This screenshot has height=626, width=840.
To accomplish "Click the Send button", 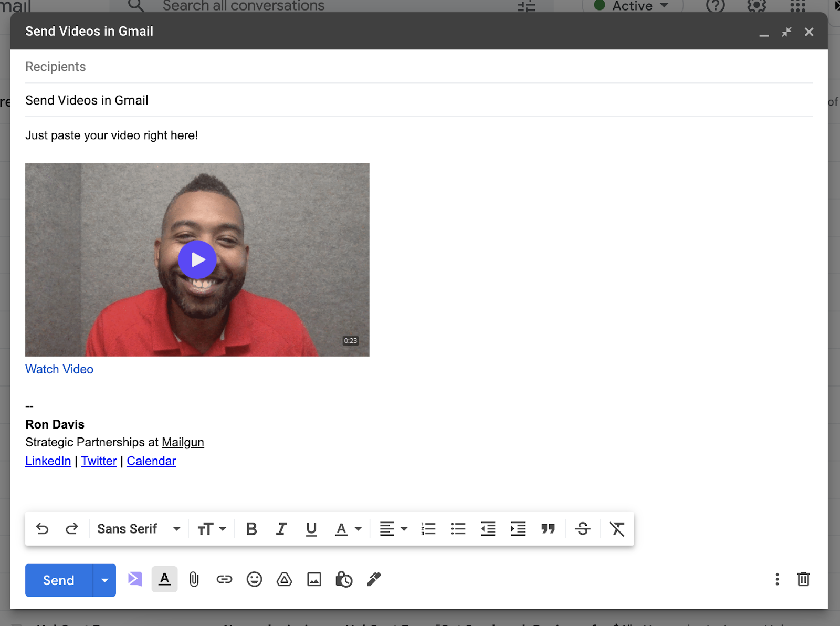I will [x=59, y=580].
